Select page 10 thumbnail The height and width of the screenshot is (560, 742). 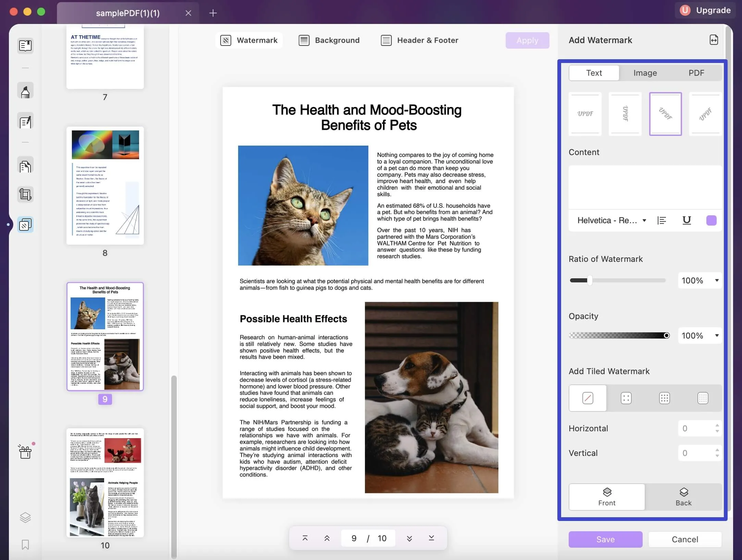coord(105,483)
